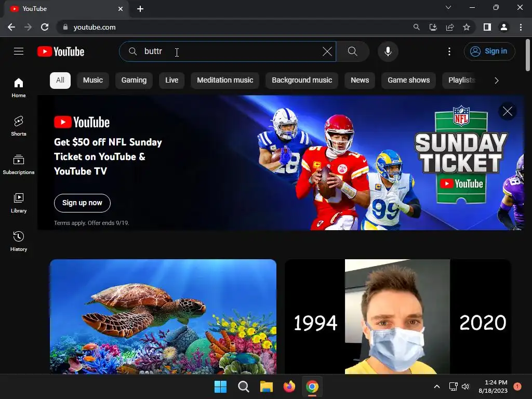Reload the page
This screenshot has height=399, width=532.
click(45, 27)
